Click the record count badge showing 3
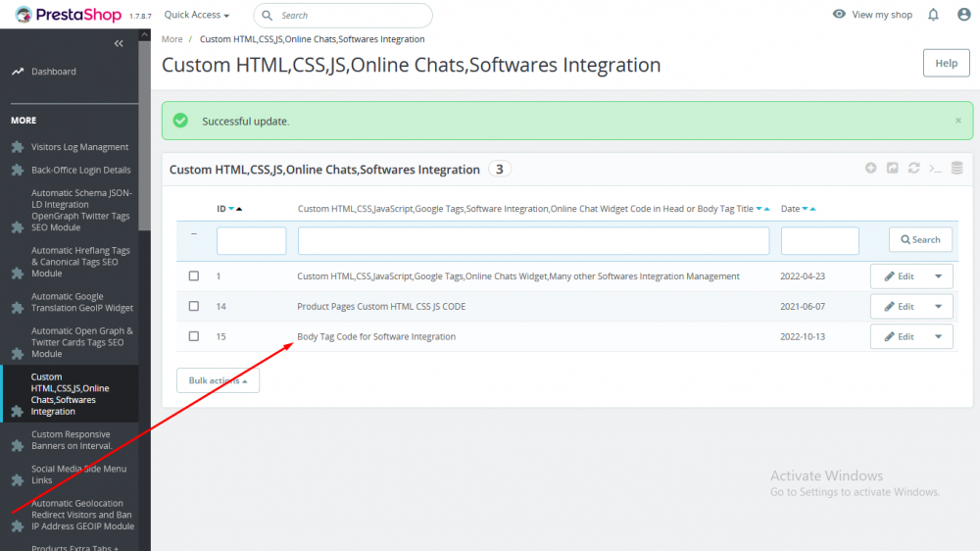This screenshot has width=980, height=551. [500, 169]
